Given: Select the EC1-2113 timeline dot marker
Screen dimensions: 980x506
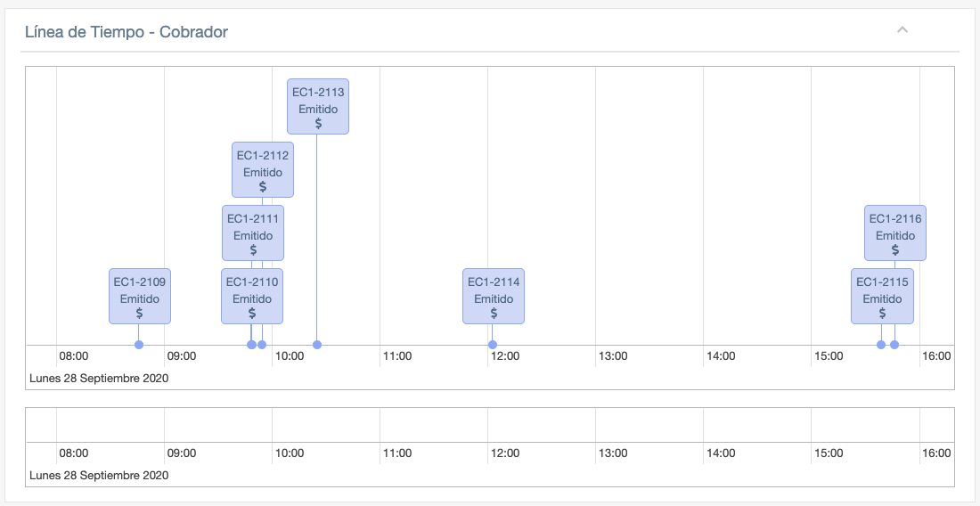Looking at the screenshot, I should [x=317, y=345].
